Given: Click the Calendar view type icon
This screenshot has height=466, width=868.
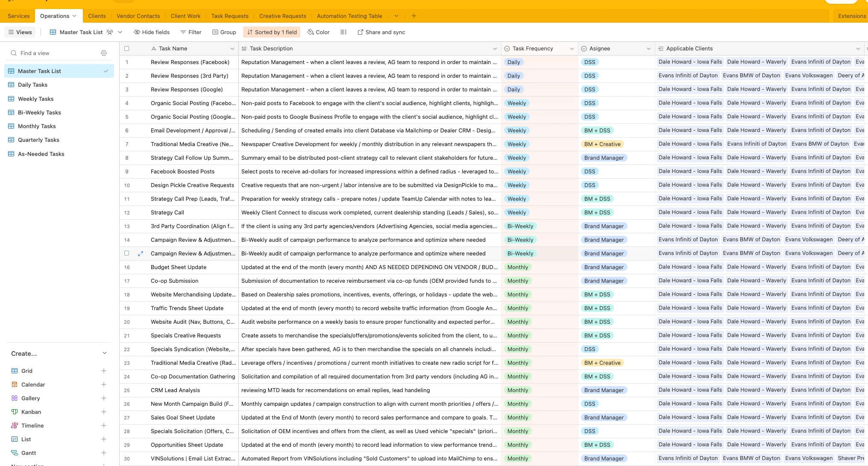Looking at the screenshot, I should [x=15, y=384].
